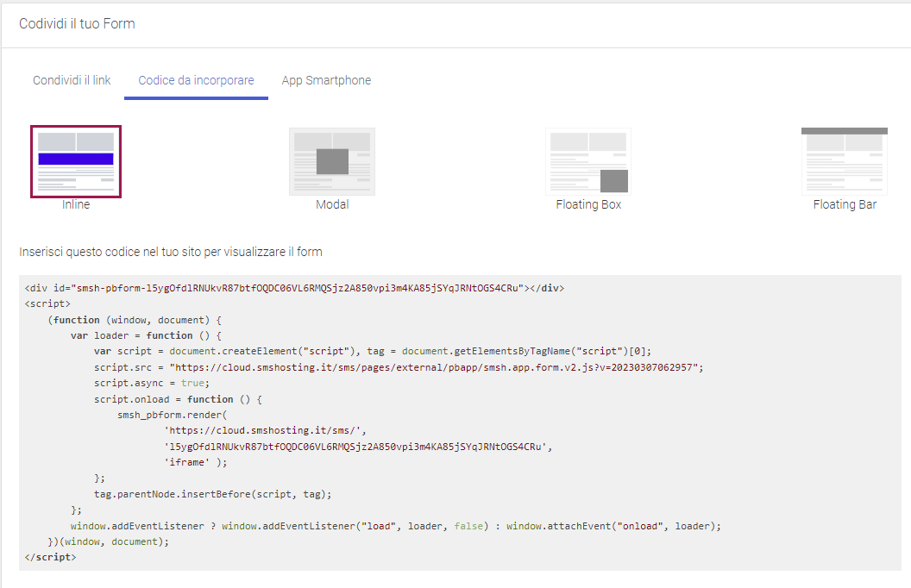911x588 pixels.
Task: Click the smsh_pbform.render call in the code
Action: (172, 415)
